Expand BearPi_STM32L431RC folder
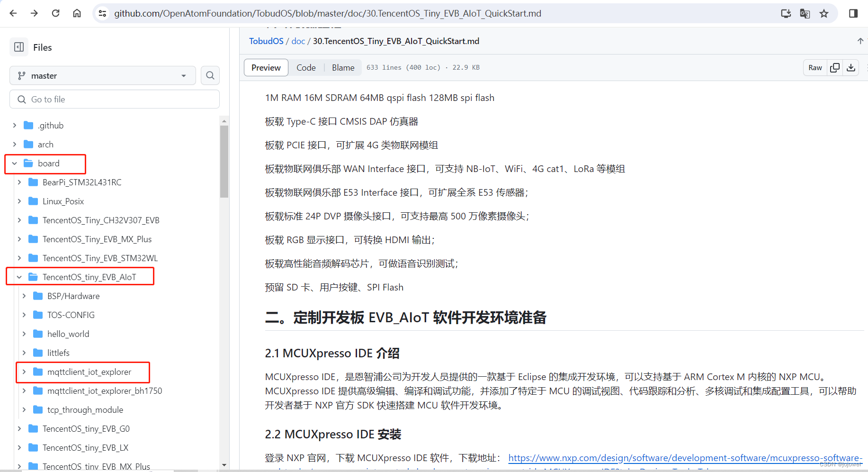868x472 pixels. click(19, 182)
